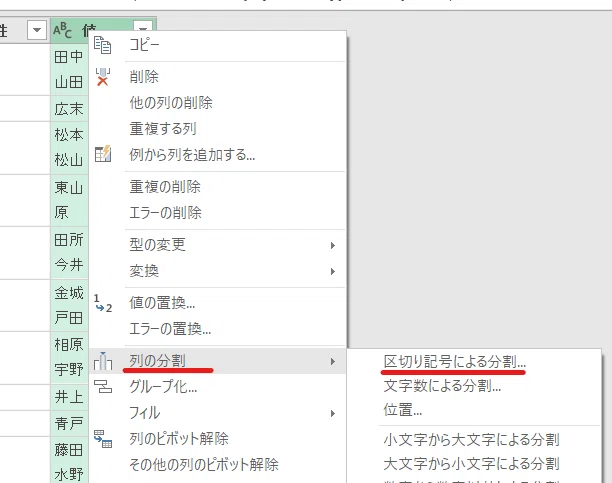Expand the 型の変更 submenu arrow
612x483 pixels.
(333, 245)
